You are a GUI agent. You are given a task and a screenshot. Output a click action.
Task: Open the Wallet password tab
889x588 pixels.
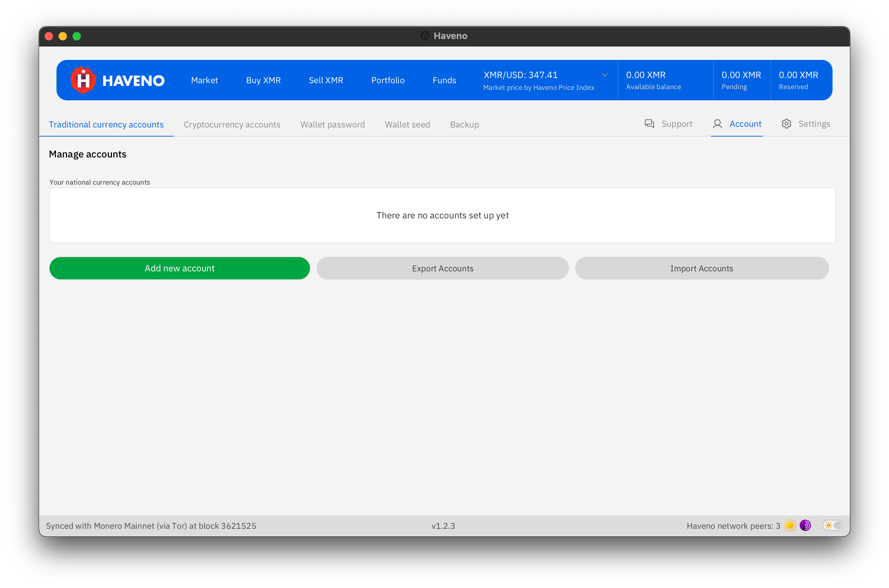tap(333, 124)
